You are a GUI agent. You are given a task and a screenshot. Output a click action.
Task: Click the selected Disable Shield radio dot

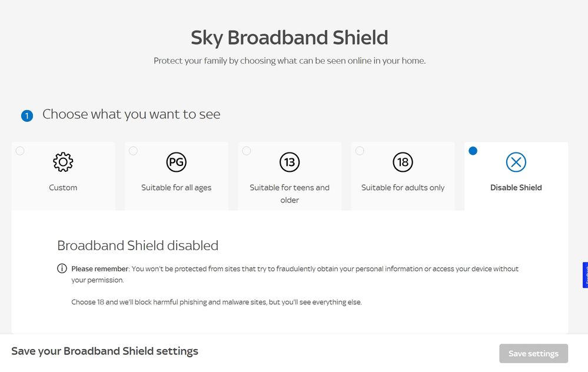tap(473, 151)
